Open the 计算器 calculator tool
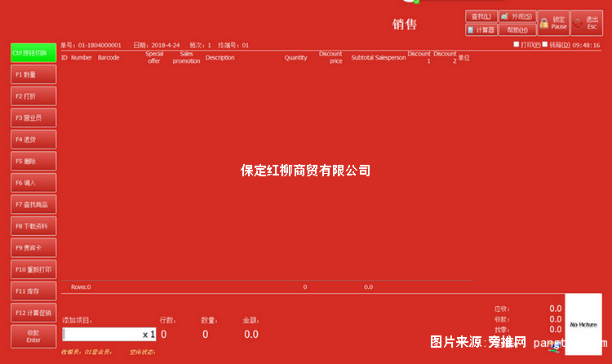 point(481,30)
